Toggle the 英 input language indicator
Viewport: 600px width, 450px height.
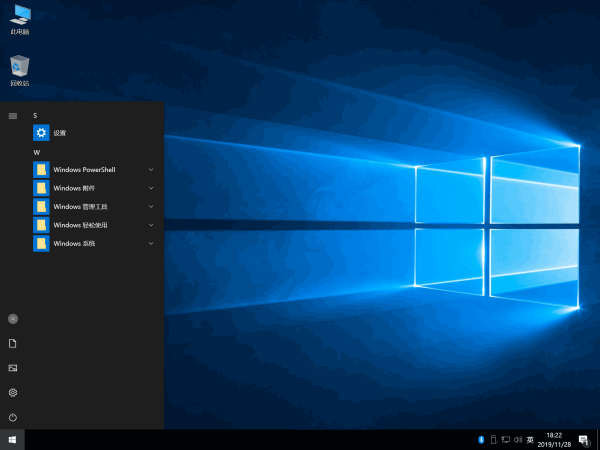click(x=530, y=440)
